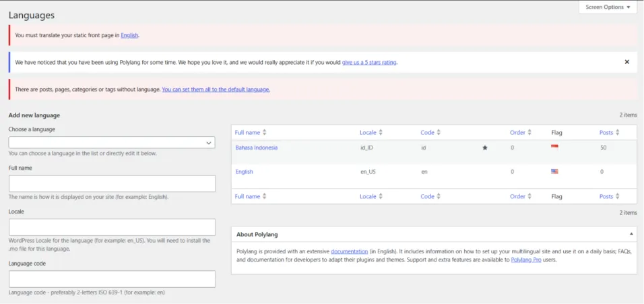Click the posts count 50 for Bahasa Indonesia
Viewport: 644px width, 304px height.
[x=604, y=148]
